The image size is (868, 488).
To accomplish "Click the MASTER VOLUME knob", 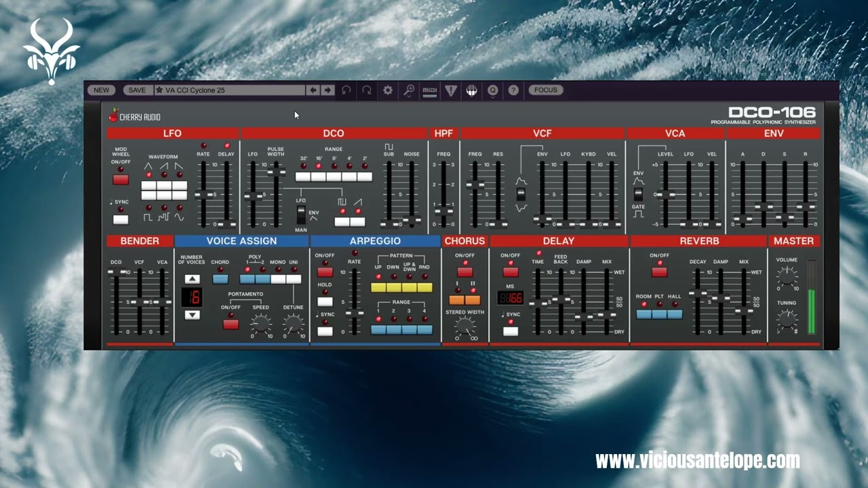I will pyautogui.click(x=787, y=276).
